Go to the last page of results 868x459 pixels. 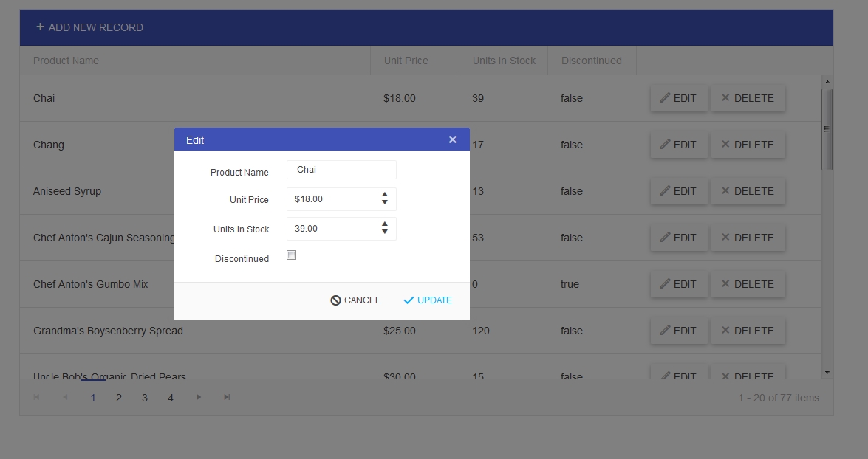pos(227,398)
